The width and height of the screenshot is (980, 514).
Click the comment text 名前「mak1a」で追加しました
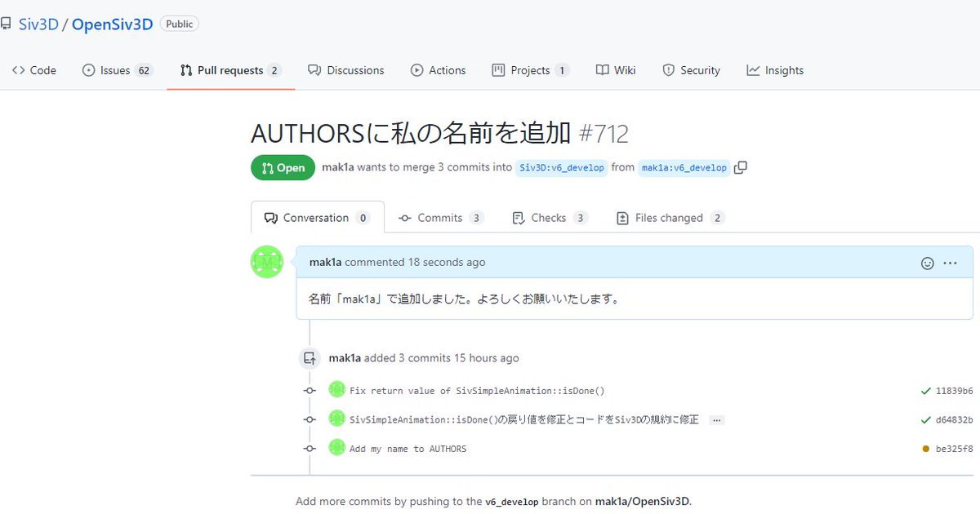coord(465,299)
